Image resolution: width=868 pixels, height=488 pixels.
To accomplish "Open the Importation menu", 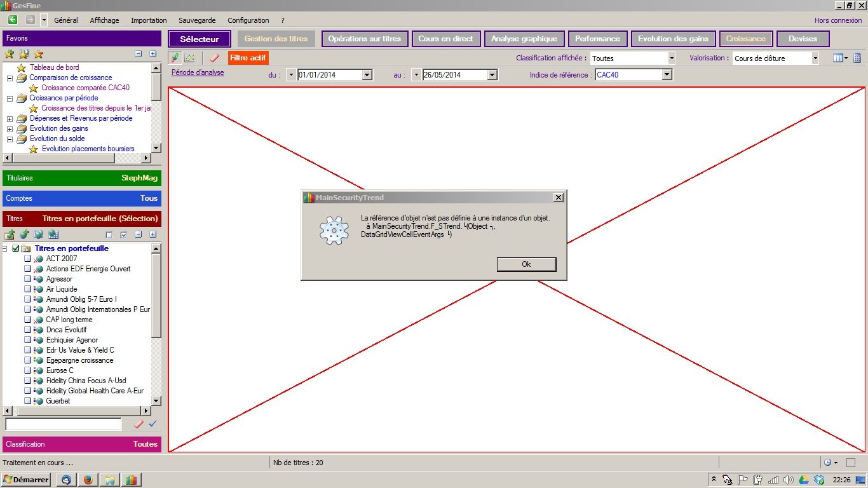I will point(149,20).
